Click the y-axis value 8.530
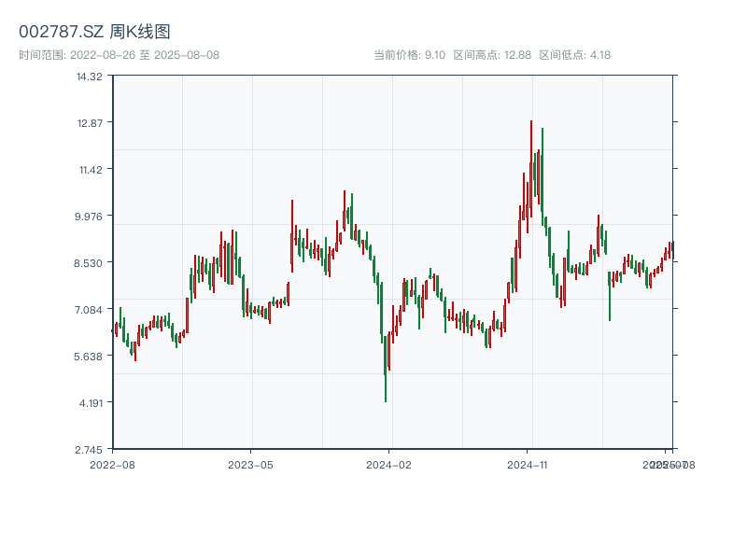 coord(88,263)
